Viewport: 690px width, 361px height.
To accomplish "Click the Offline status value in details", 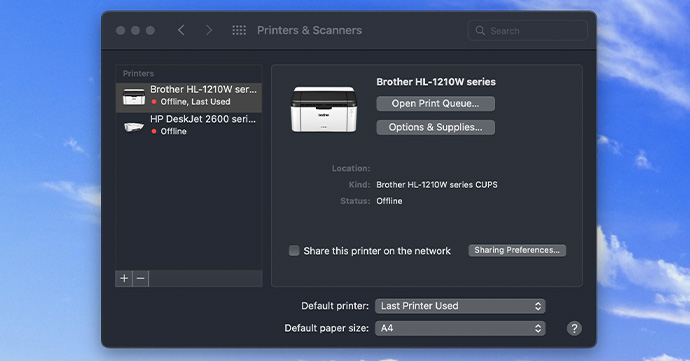I will click(389, 201).
